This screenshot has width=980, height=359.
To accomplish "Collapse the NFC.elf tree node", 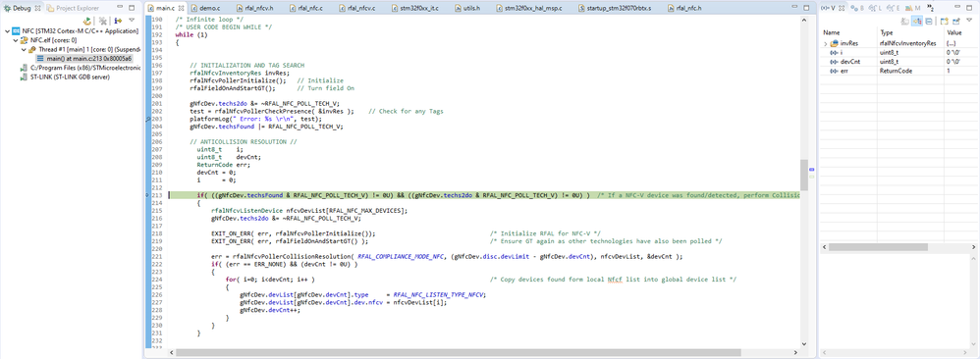I will coord(15,40).
